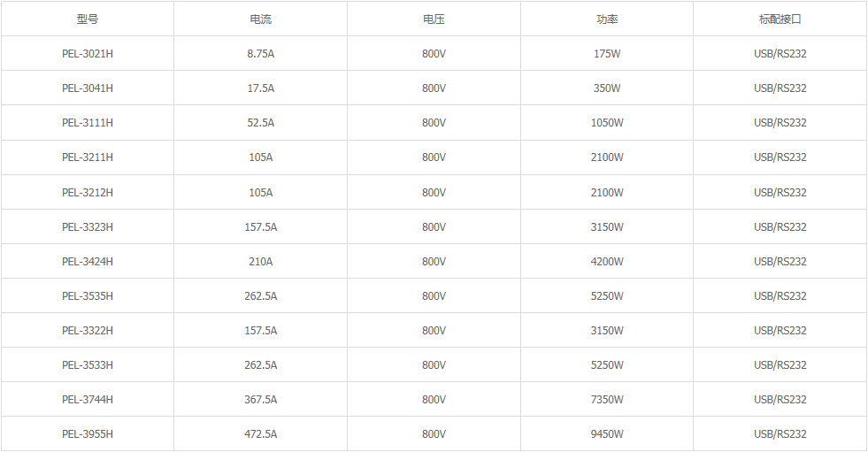868x452 pixels.
Task: Click the 标配接口 column header
Action: (780, 19)
